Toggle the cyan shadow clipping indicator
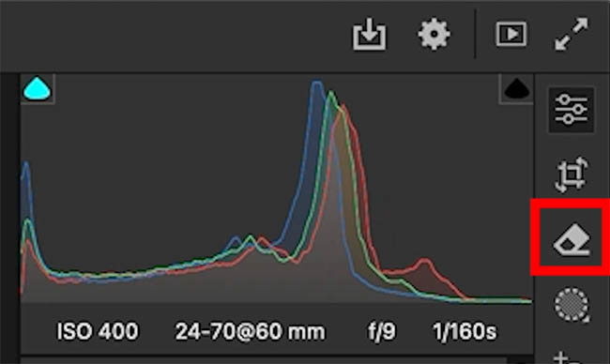The width and height of the screenshot is (610, 364). click(x=37, y=89)
